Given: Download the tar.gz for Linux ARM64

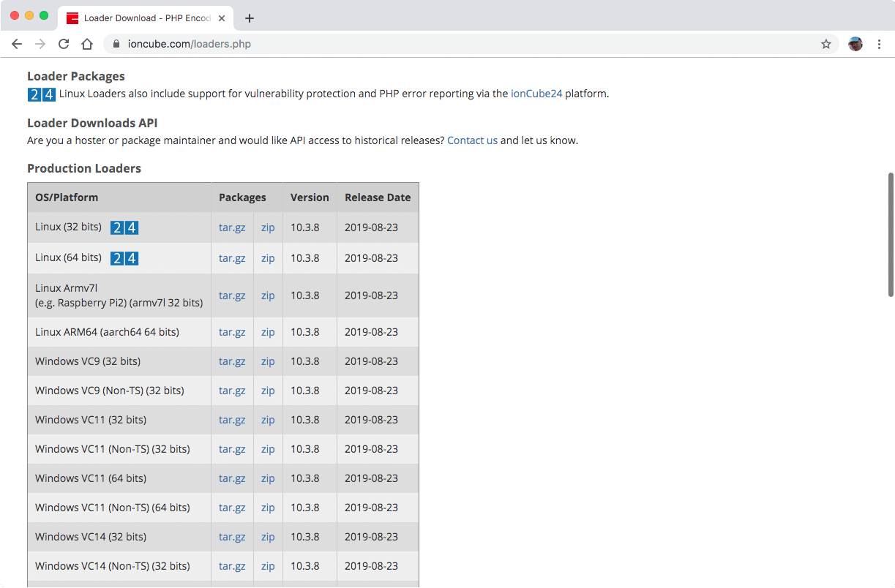Looking at the screenshot, I should pyautogui.click(x=231, y=331).
